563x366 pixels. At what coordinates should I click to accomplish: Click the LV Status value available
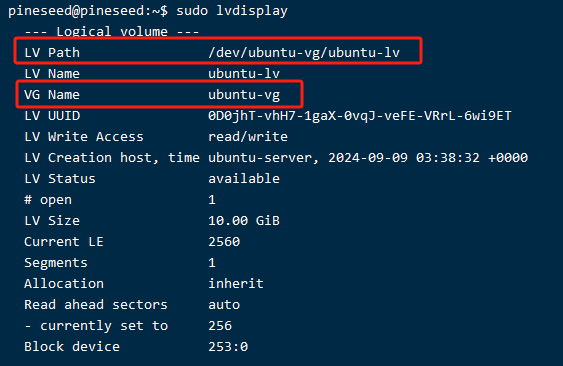(x=244, y=179)
